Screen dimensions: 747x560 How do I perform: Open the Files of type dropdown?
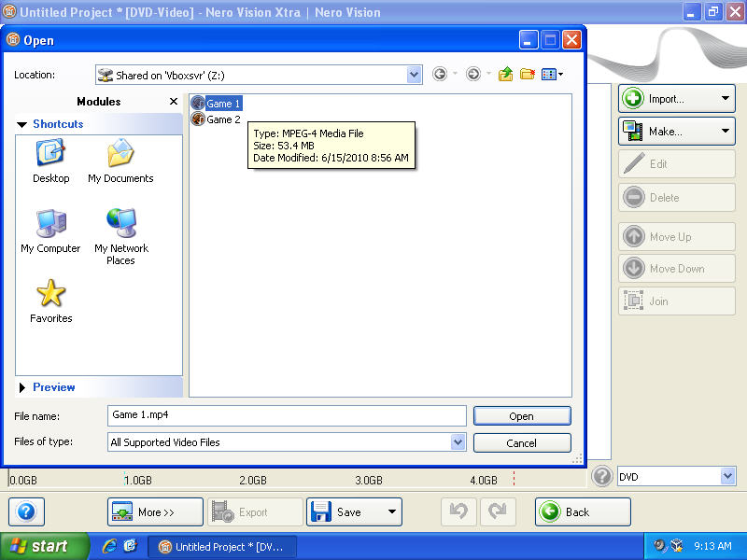pyautogui.click(x=458, y=442)
